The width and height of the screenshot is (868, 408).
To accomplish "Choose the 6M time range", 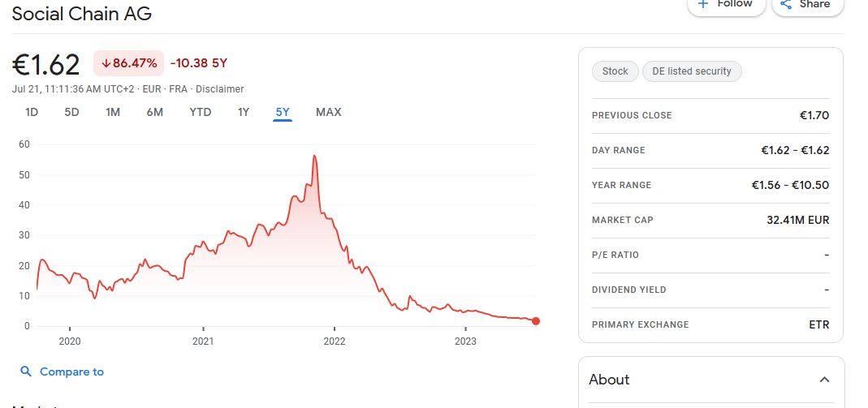I will point(154,112).
